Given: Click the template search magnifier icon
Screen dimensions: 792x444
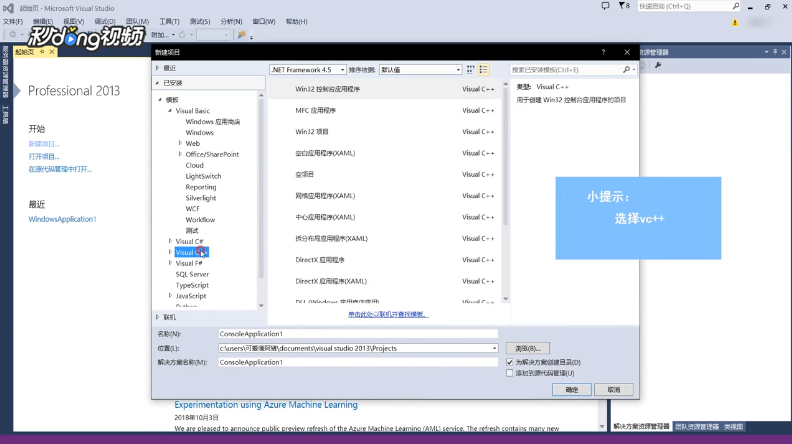Looking at the screenshot, I should point(626,70).
